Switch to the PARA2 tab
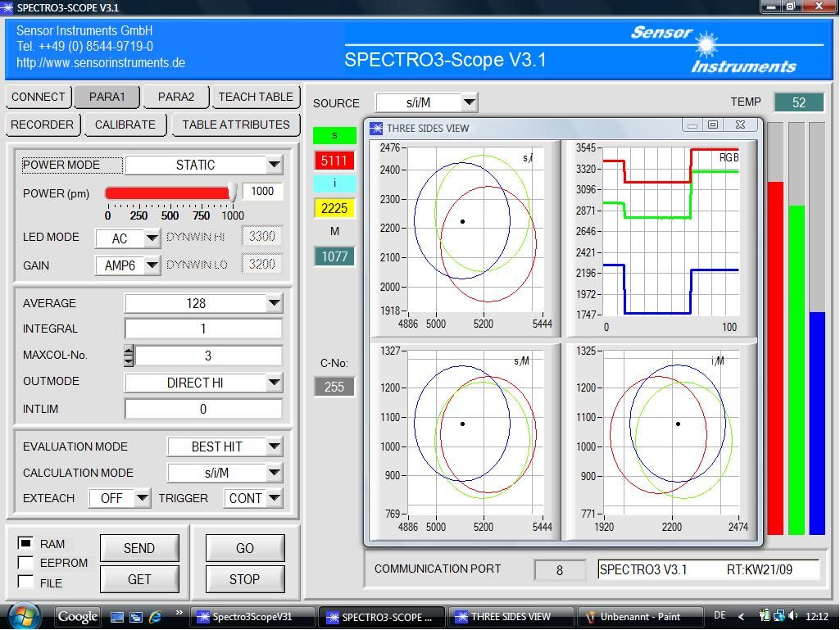The width and height of the screenshot is (840, 630). coord(176,97)
